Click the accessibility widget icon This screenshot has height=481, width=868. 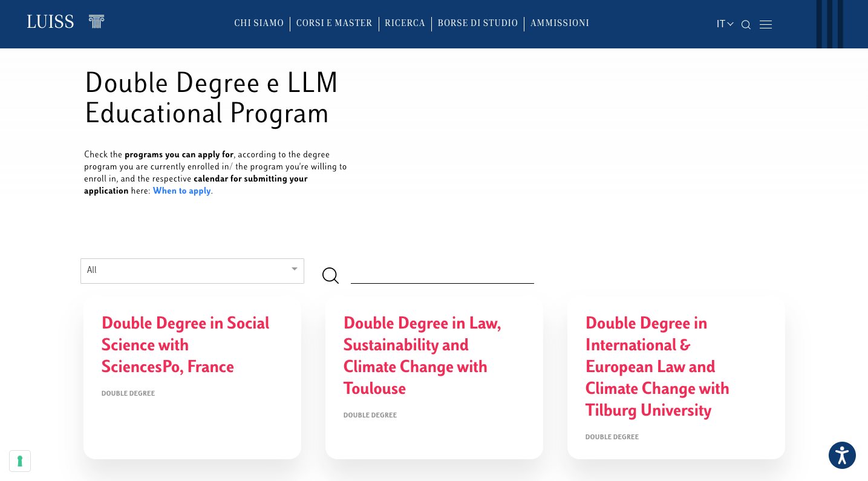(842, 456)
